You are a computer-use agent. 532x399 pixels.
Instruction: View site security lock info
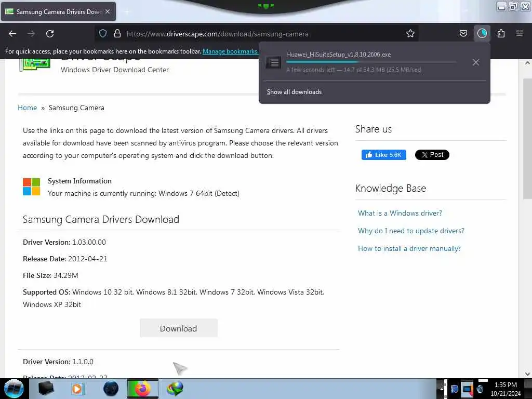pos(117,33)
